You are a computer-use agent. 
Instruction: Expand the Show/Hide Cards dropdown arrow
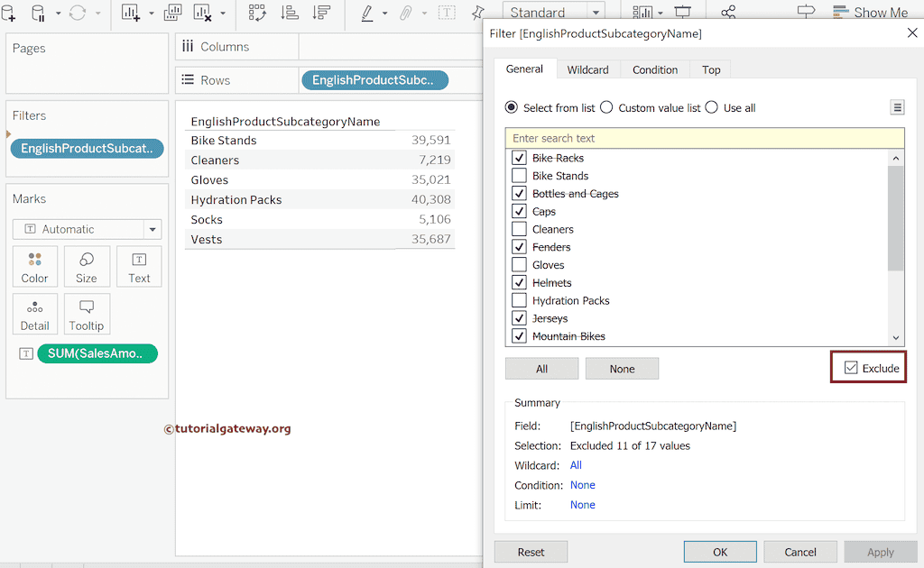660,13
